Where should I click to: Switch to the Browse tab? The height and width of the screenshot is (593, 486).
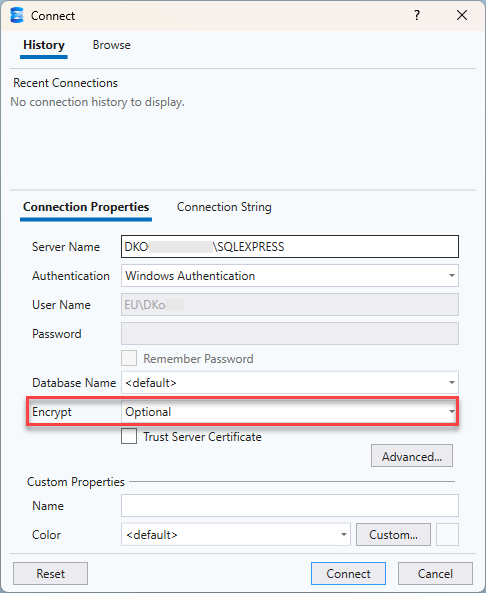click(x=112, y=45)
